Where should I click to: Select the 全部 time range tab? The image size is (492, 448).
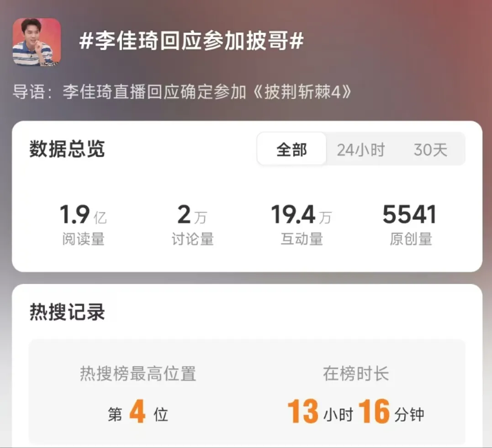[291, 149]
